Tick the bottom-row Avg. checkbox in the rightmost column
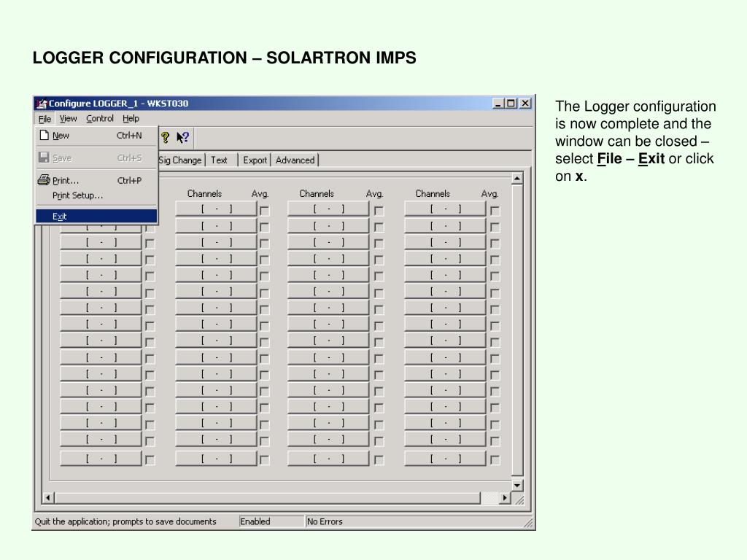The image size is (747, 560). click(x=495, y=460)
